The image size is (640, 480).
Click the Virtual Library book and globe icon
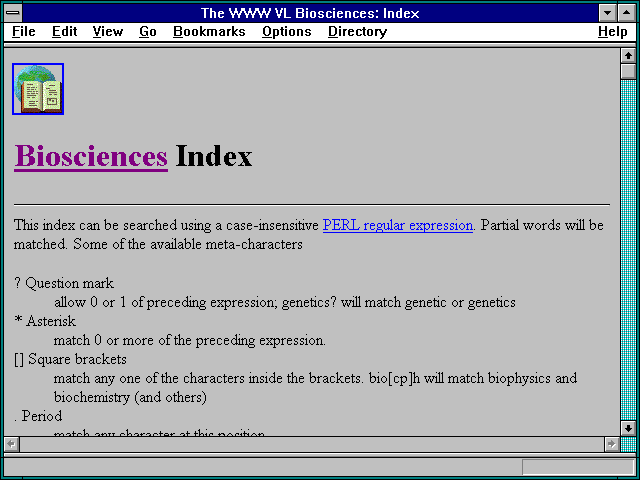pos(38,89)
